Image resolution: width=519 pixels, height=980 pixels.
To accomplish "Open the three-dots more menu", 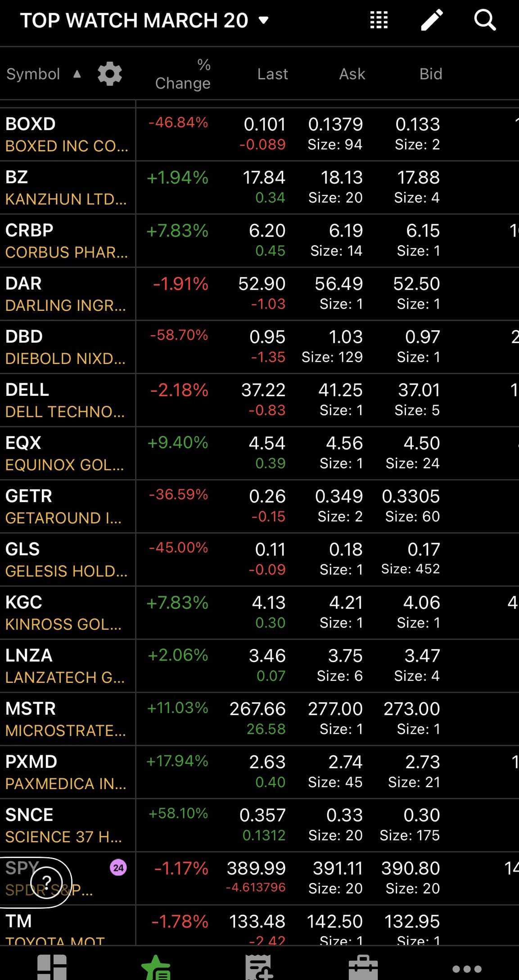I will click(x=467, y=968).
